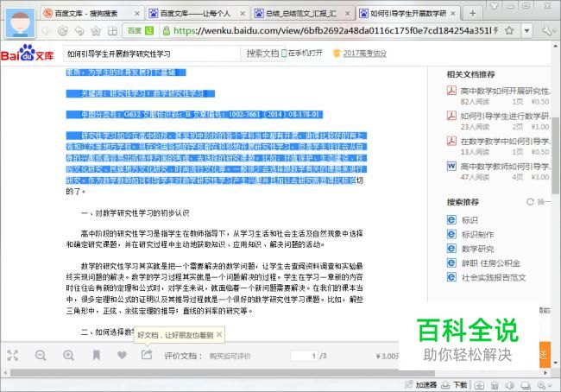Close the 百度文库 - 搜狗搜索 tab

[137, 14]
